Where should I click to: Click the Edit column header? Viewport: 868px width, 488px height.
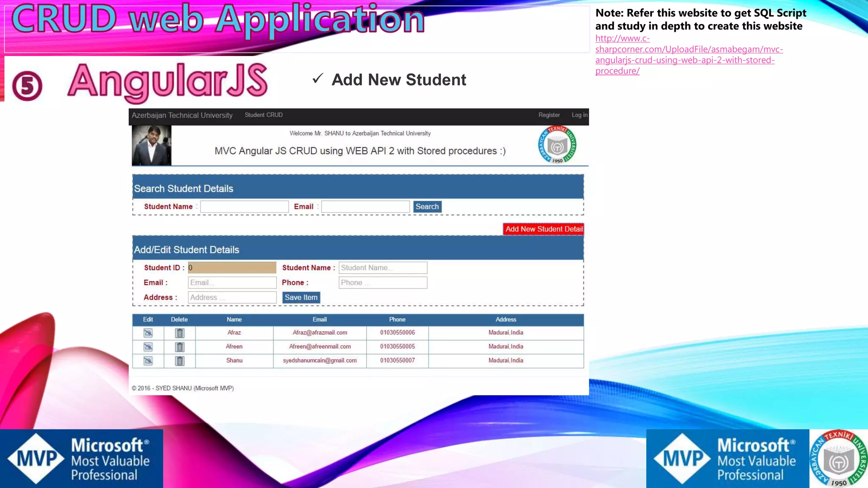coord(148,319)
